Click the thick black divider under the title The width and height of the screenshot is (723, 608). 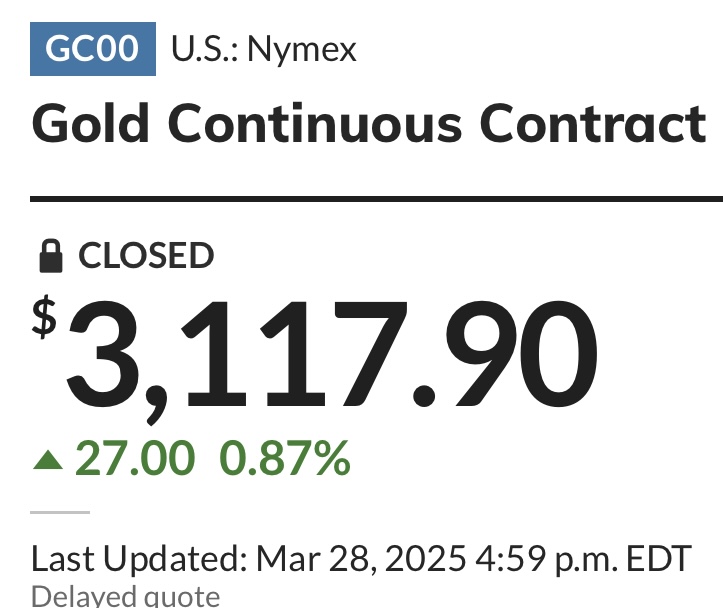click(x=376, y=199)
